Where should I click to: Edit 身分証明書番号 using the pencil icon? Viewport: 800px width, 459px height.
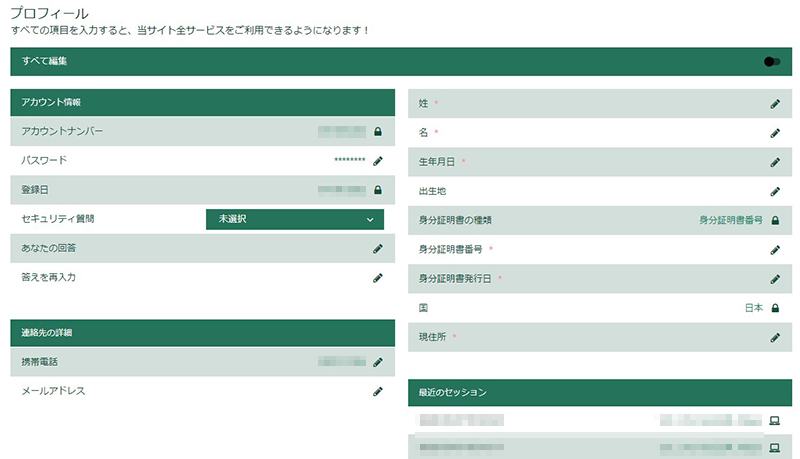[x=775, y=250]
